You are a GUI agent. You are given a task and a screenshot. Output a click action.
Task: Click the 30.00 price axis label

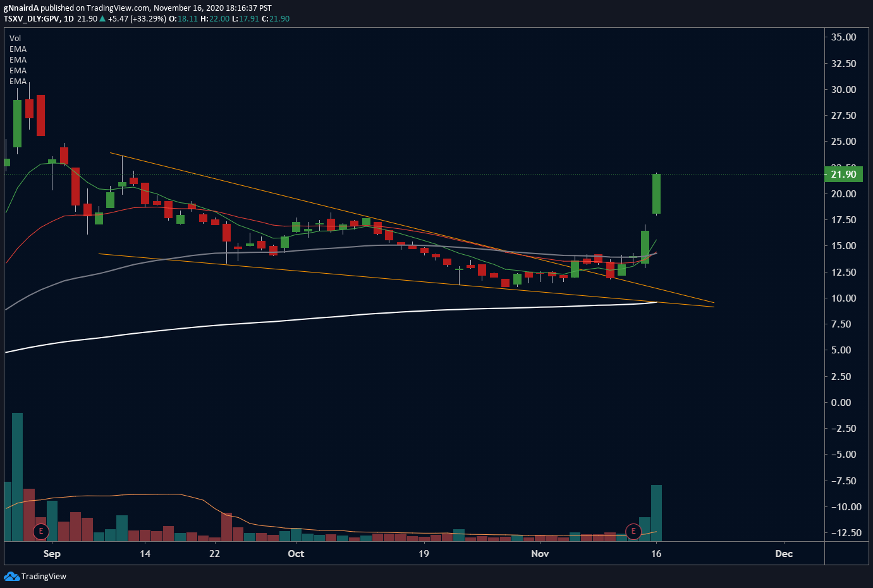pyautogui.click(x=843, y=90)
